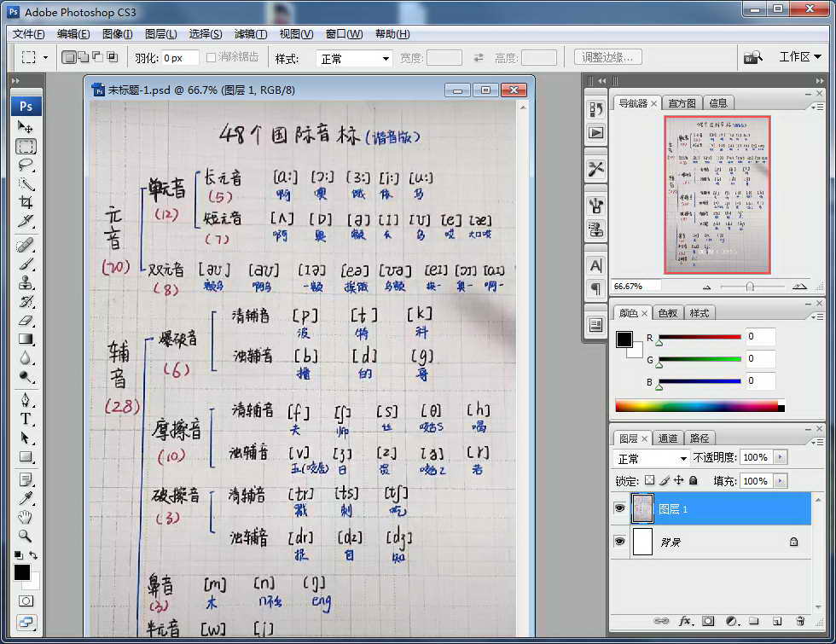The image size is (836, 644).
Task: Switch to the 通道 tab
Action: pos(667,438)
